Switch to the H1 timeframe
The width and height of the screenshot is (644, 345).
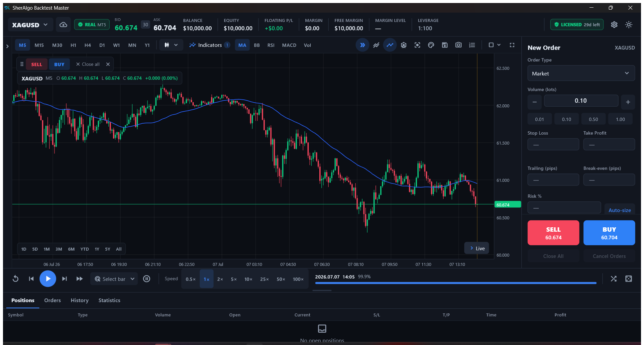pos(73,45)
